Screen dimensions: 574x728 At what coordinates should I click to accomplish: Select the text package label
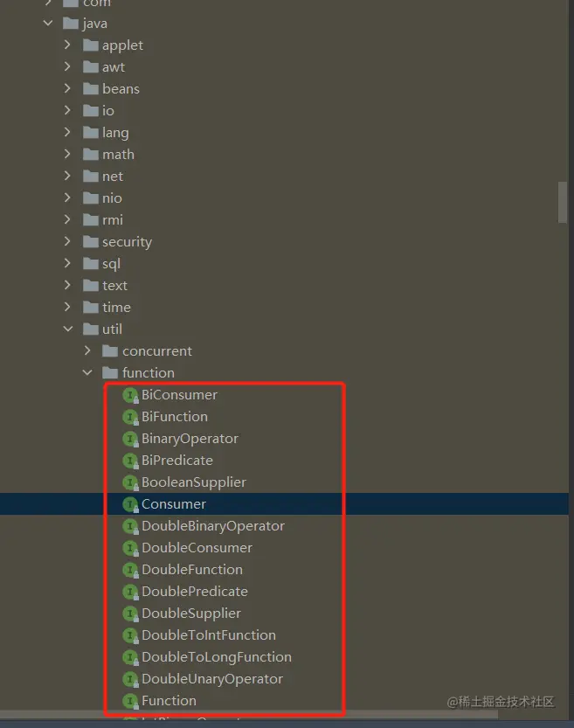coord(114,286)
